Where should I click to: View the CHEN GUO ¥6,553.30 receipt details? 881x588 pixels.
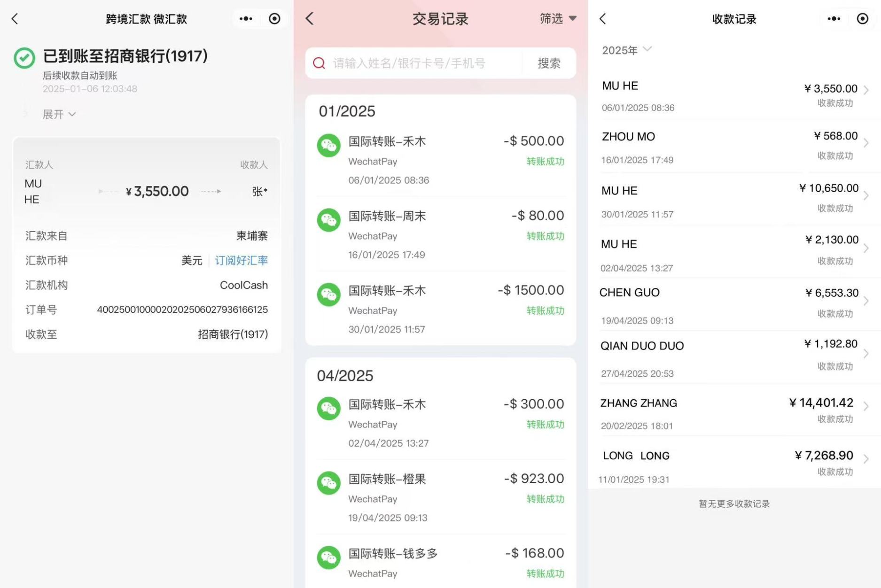coord(734,305)
